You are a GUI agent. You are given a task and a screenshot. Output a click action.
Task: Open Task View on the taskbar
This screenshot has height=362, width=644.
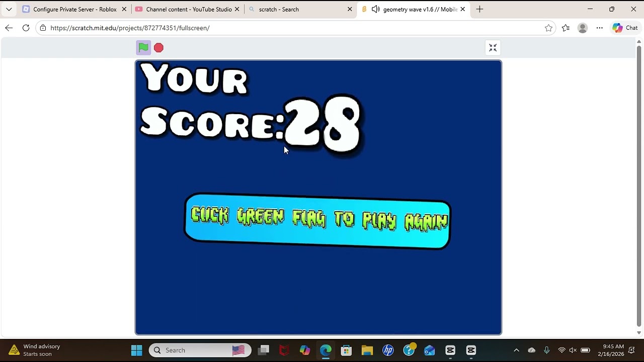tap(263, 350)
